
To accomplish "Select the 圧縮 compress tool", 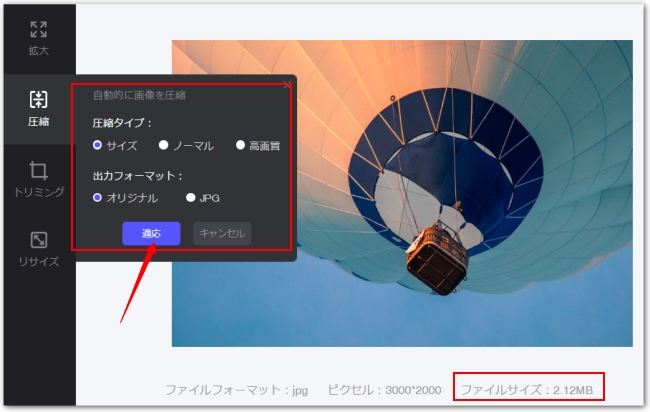I will (x=39, y=109).
